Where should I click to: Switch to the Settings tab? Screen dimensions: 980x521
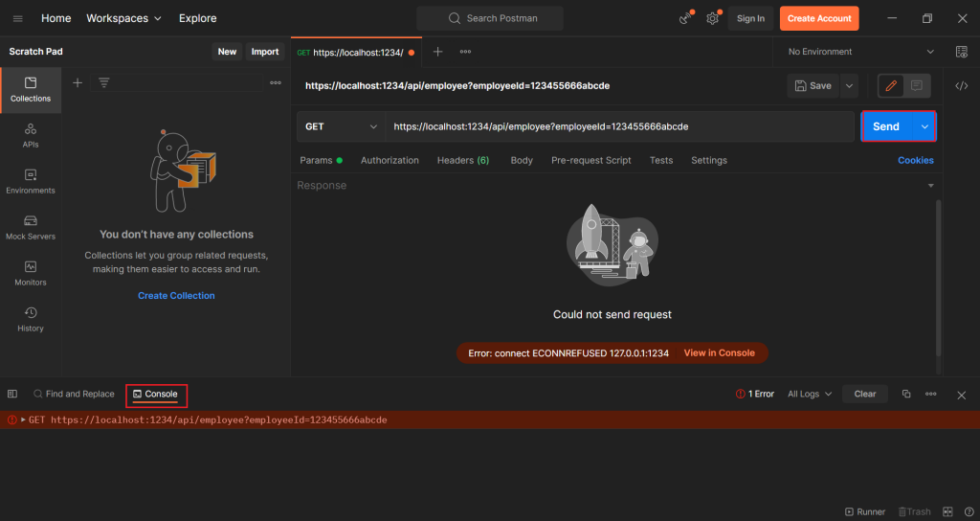[709, 160]
